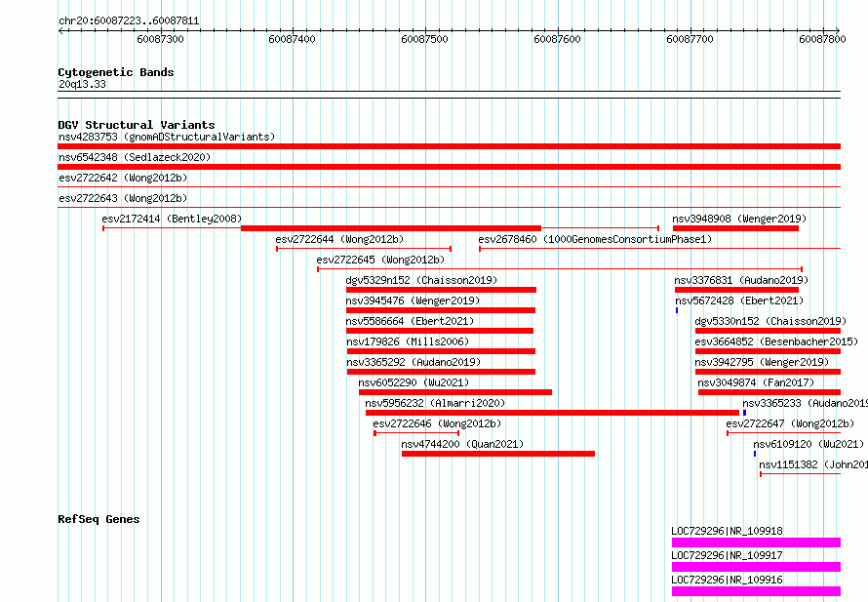The height and width of the screenshot is (602, 868).
Task: Click esv2722644 Wong2012b label
Action: point(339,239)
